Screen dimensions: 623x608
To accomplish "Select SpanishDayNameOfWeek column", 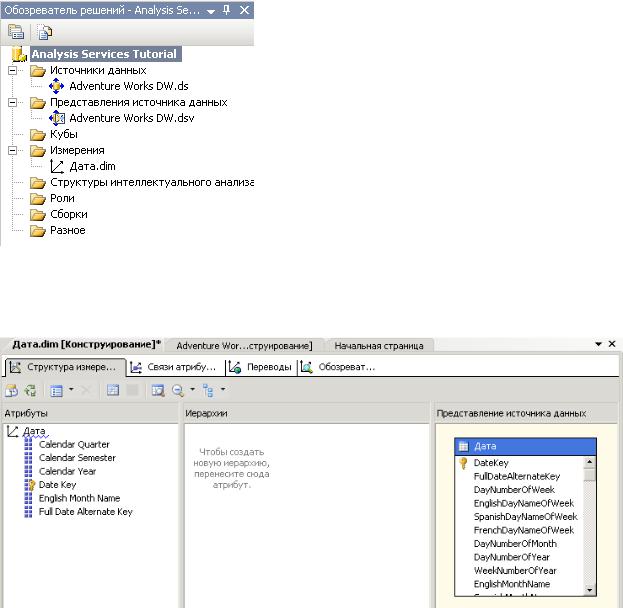I will [525, 517].
